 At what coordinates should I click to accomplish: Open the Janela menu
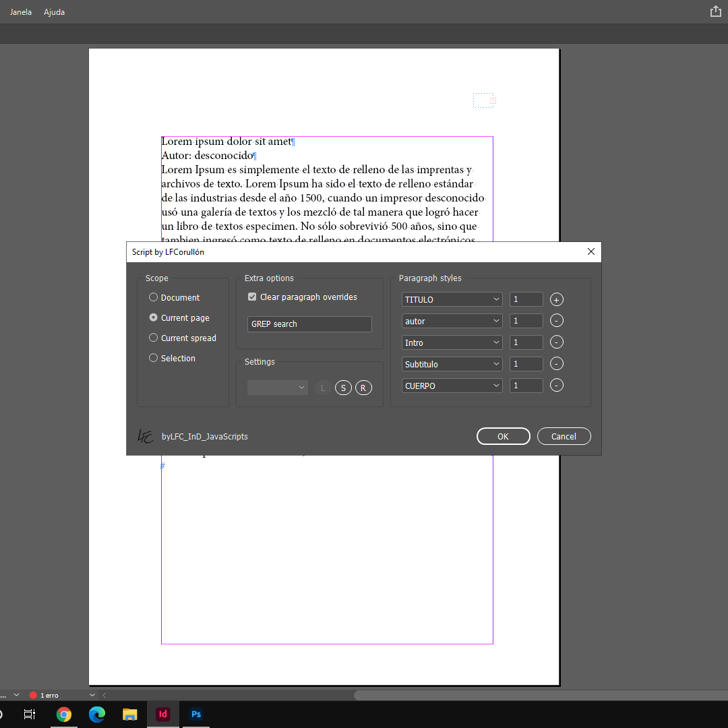point(20,12)
